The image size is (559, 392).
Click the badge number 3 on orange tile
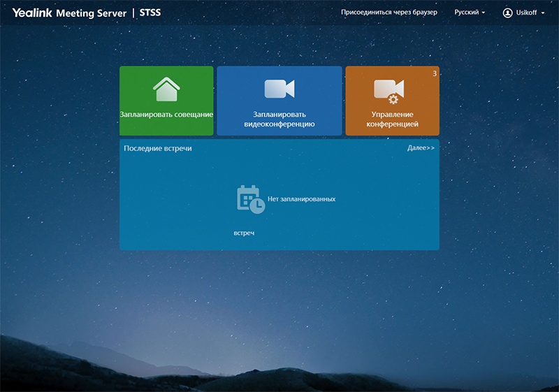coord(435,73)
